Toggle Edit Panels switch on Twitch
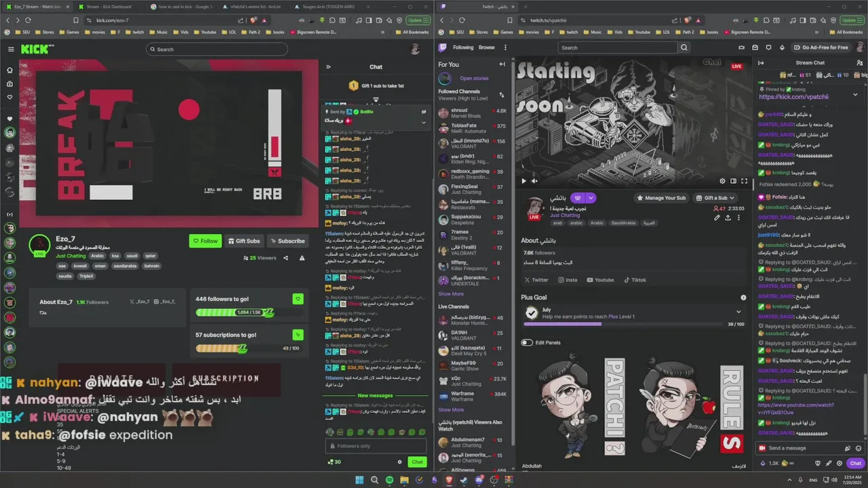868x488 pixels. 527,342
